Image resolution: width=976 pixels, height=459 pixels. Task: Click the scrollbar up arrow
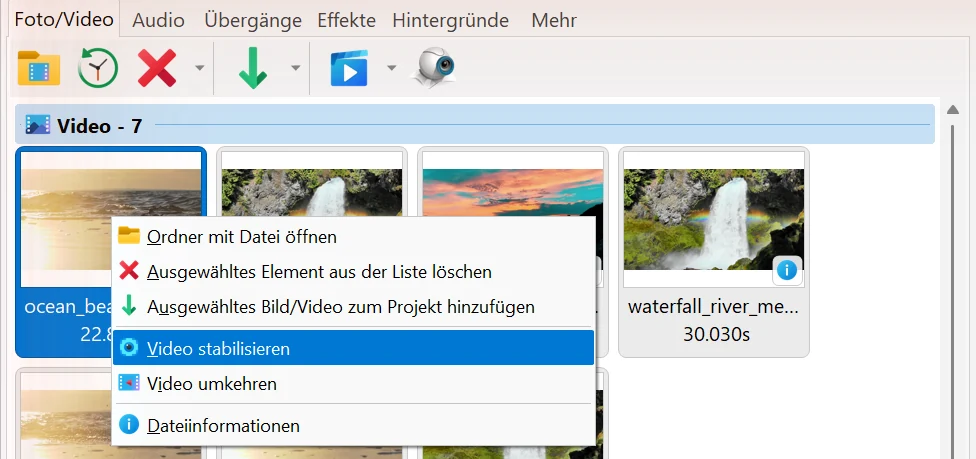point(952,110)
